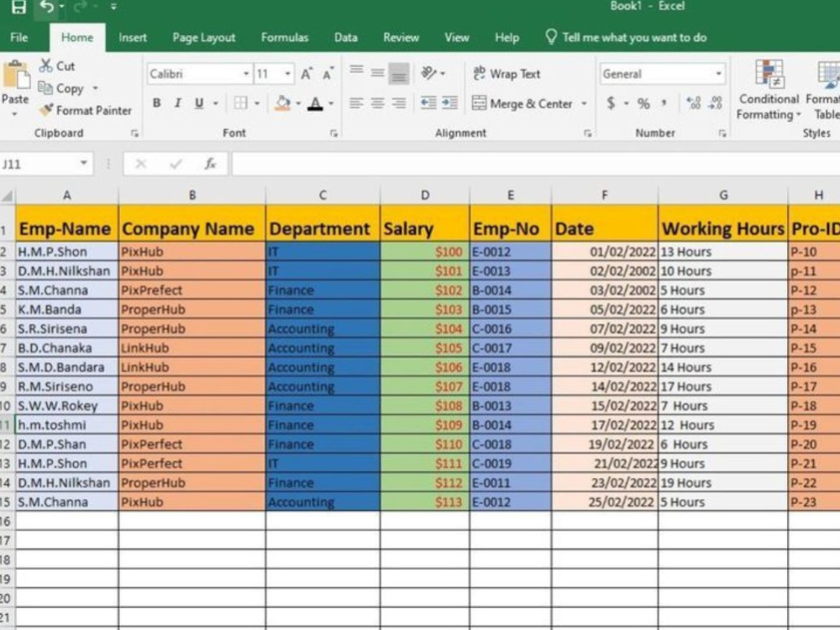Click the Accounting dollar format icon
Viewport: 840px width, 630px height.
[x=611, y=102]
